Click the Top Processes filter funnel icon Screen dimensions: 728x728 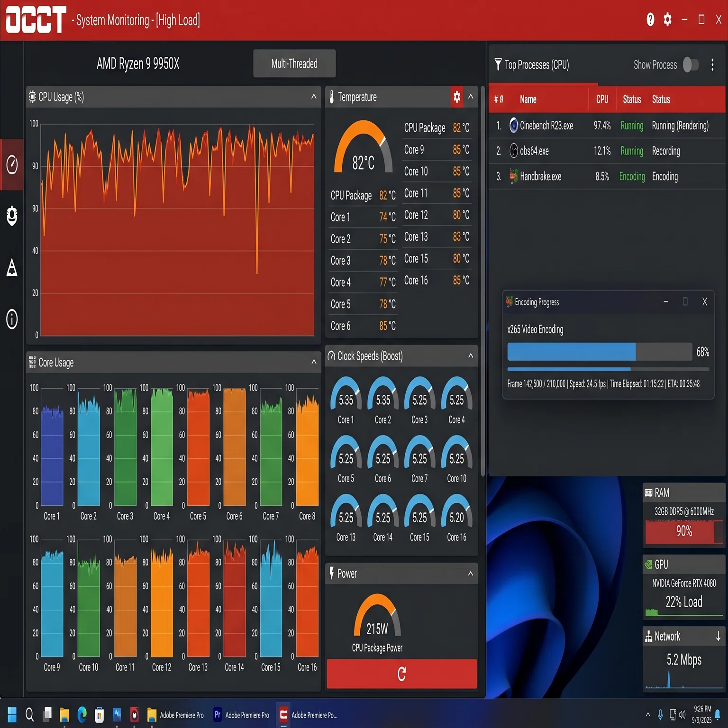coord(498,64)
